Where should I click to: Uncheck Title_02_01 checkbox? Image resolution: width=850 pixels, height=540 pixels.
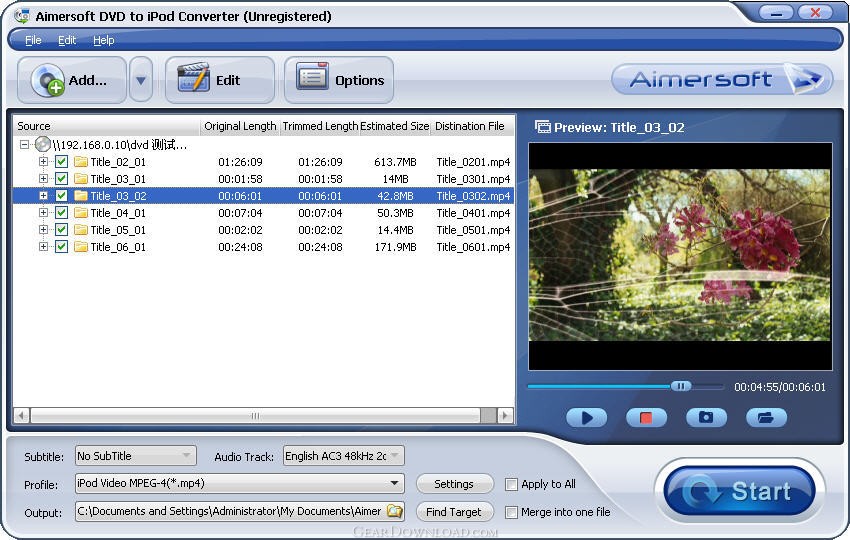pyautogui.click(x=61, y=162)
